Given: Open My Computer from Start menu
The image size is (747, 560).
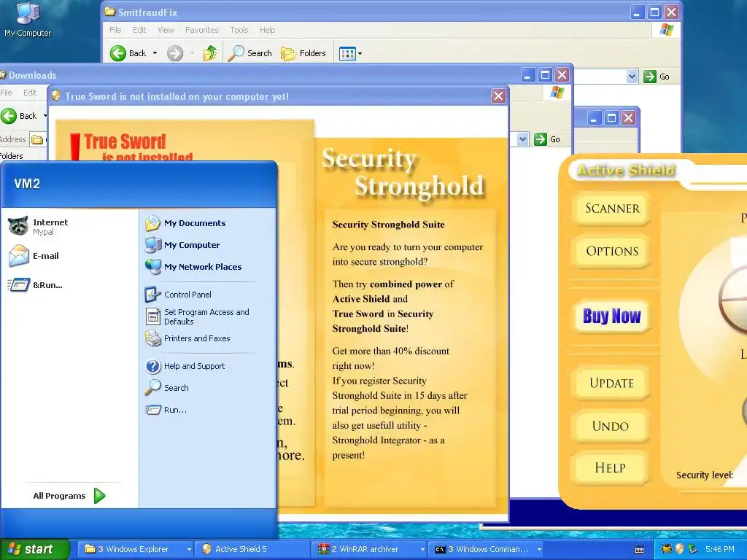Looking at the screenshot, I should point(182,245).
